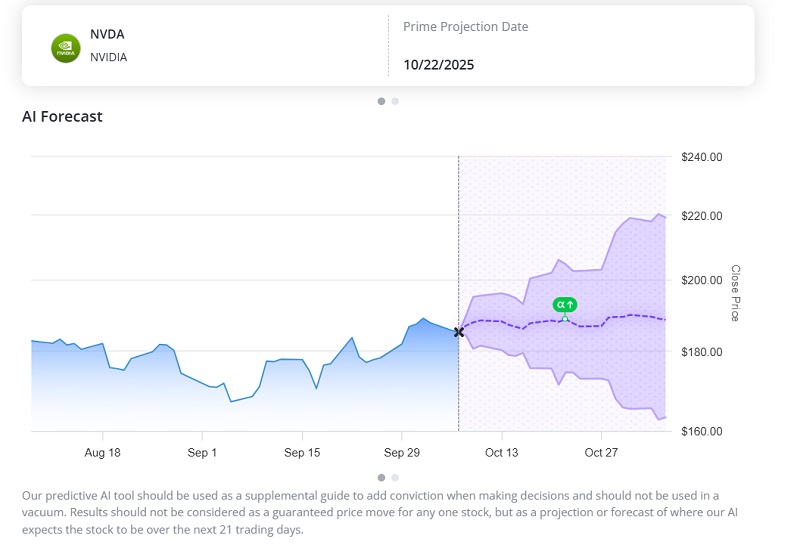Click the vertical Close Price axis title
Image resolution: width=800 pixels, height=548 pixels.
[735, 293]
